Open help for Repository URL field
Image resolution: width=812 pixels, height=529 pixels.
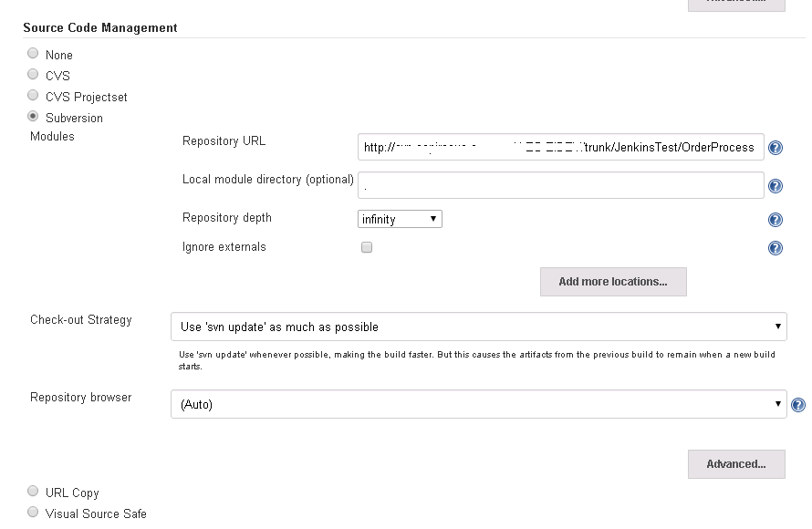(776, 148)
